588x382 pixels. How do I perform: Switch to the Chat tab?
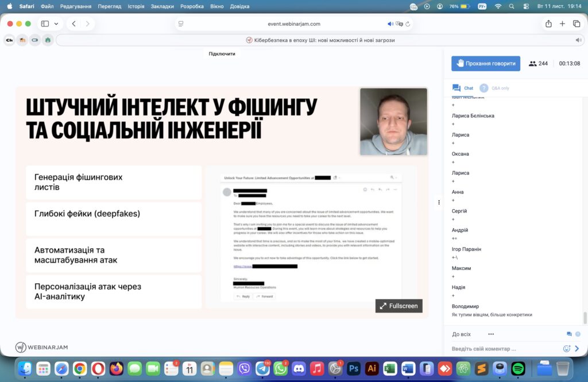pos(463,88)
